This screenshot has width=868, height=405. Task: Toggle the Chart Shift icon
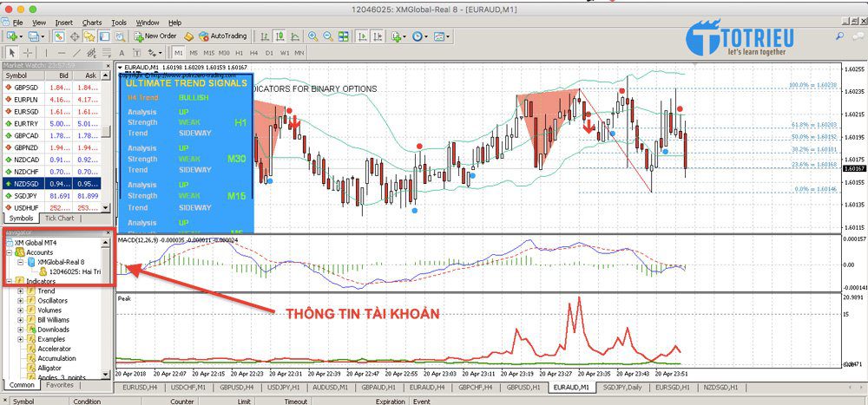(378, 36)
